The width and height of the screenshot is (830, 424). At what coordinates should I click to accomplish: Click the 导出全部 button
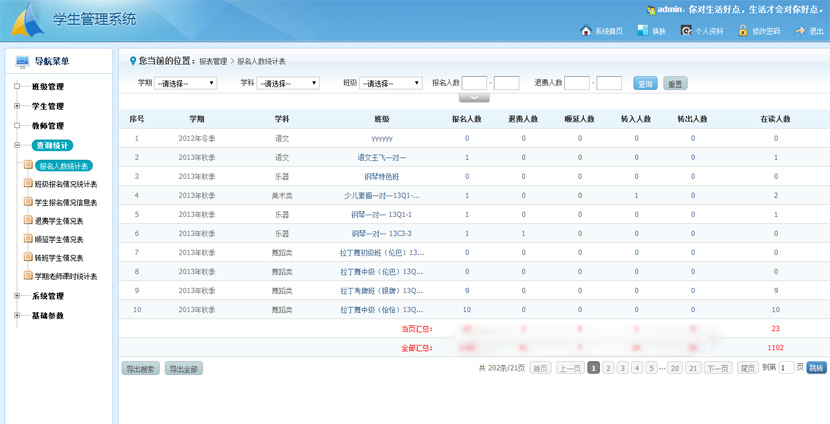(x=184, y=368)
